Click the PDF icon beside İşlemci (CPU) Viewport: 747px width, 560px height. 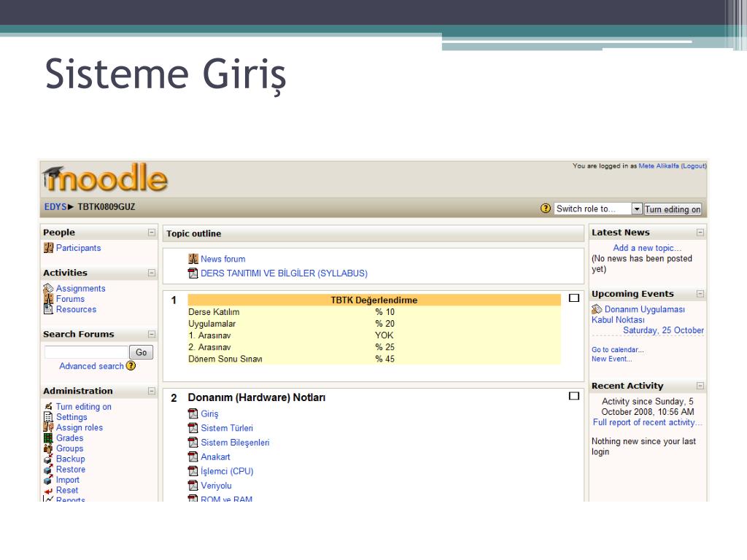click(193, 471)
